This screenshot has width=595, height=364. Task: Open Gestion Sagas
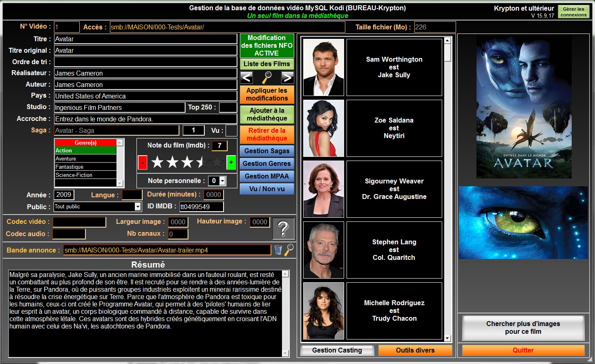click(x=267, y=151)
